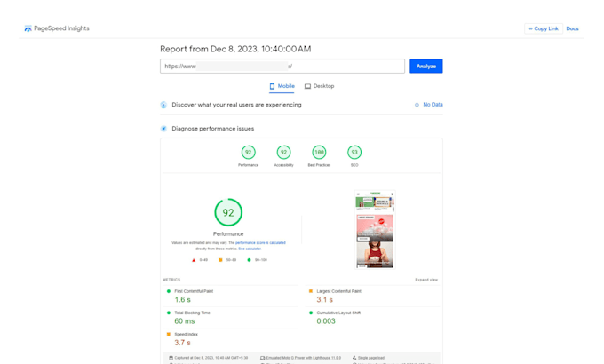Select the Accessibility 92 score gauge
604x364 pixels.
[x=283, y=153]
